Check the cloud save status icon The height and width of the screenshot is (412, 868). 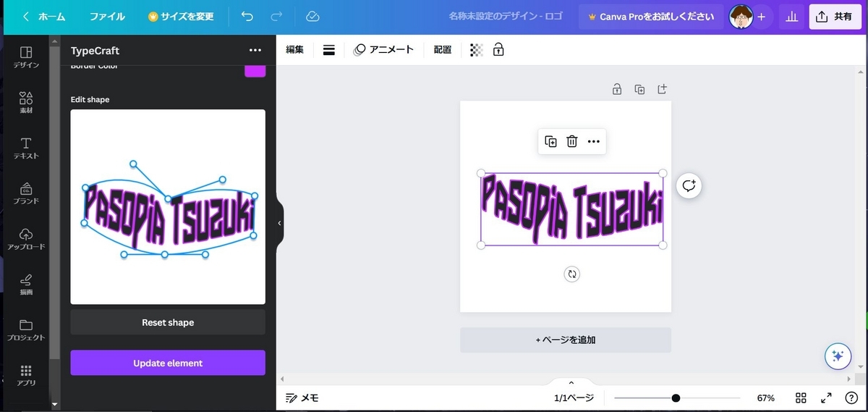pyautogui.click(x=312, y=16)
